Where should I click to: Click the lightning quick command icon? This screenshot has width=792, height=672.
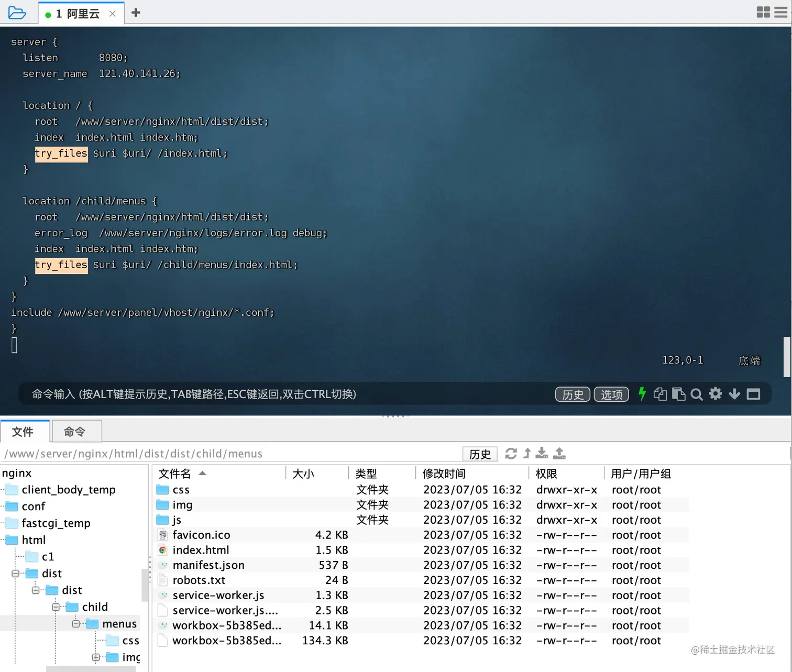point(642,394)
